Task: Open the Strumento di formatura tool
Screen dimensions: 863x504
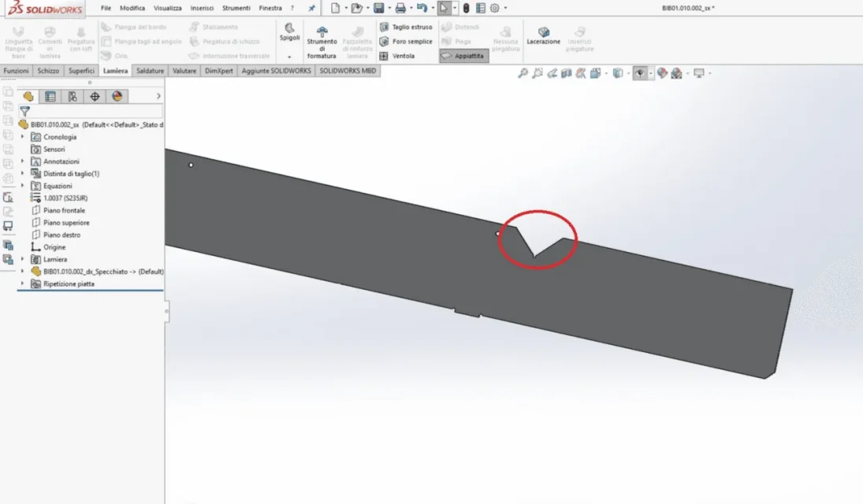Action: tap(322, 42)
